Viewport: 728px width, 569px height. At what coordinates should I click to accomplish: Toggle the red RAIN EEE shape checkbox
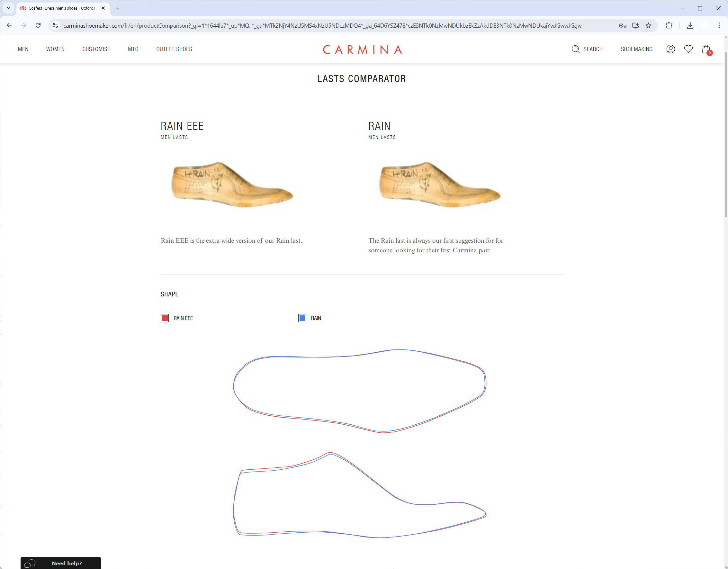[165, 318]
